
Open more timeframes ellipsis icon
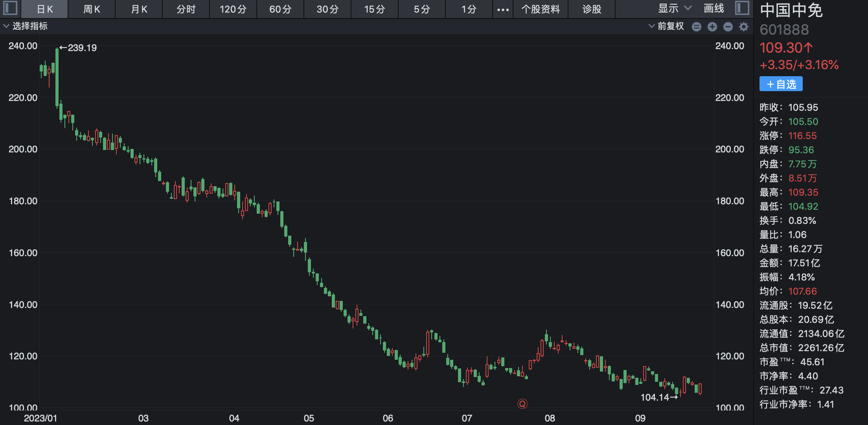click(503, 9)
